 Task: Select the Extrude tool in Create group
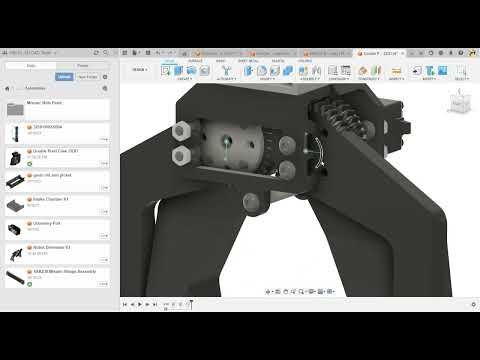point(179,70)
